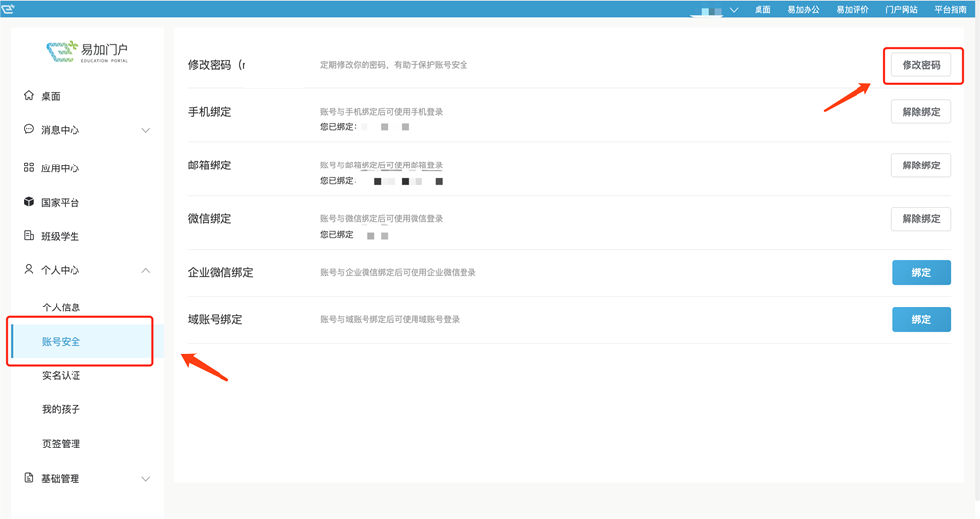
Task: Click the top-left header logo icon
Action: click(8, 8)
